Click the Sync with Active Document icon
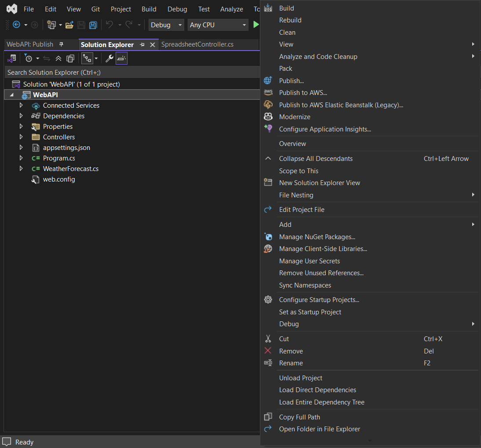 click(47, 58)
